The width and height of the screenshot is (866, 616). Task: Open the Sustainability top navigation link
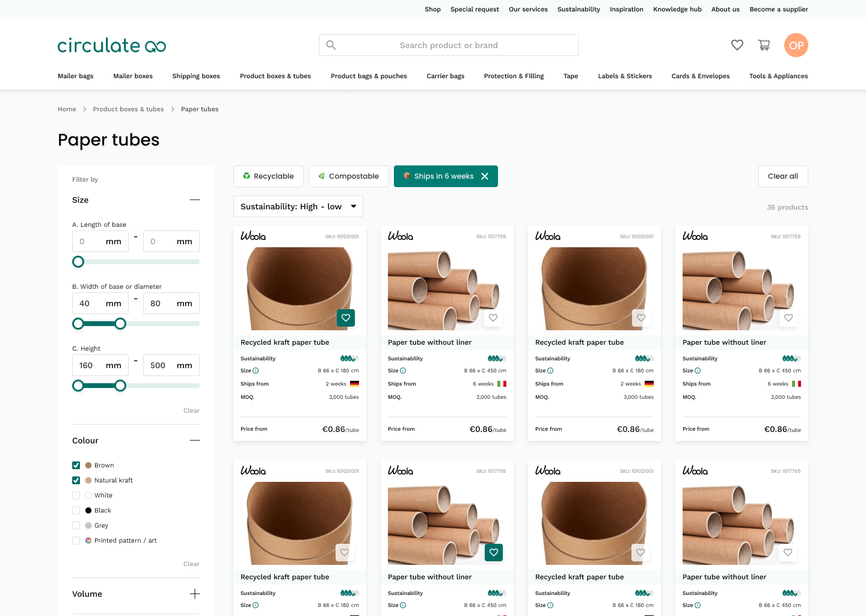[x=579, y=10]
